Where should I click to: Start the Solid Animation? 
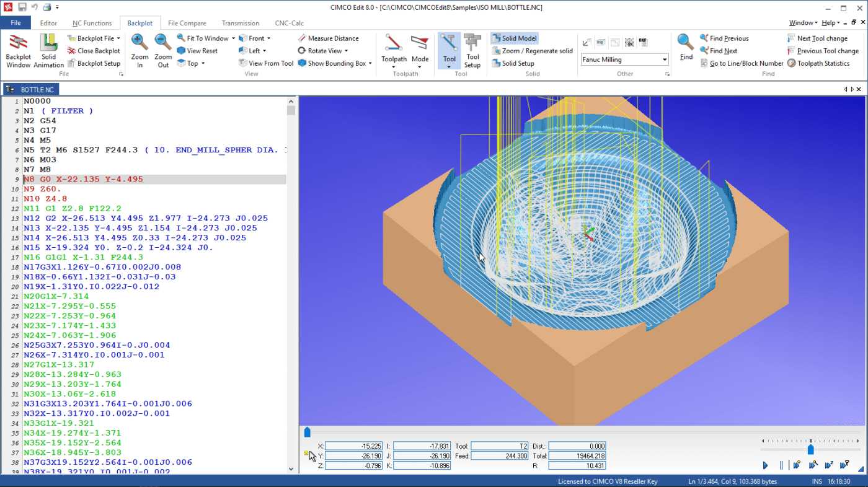tap(48, 50)
